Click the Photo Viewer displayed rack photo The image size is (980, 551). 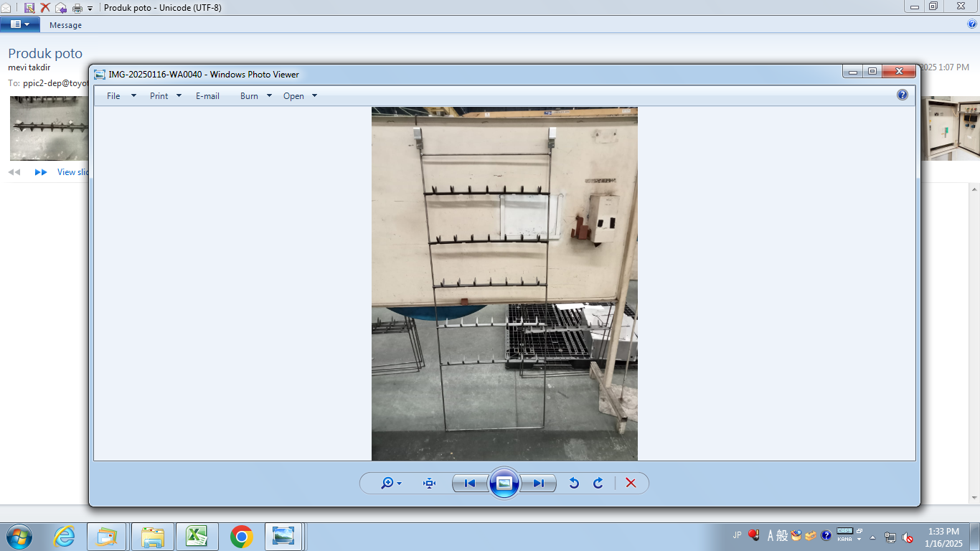(504, 283)
